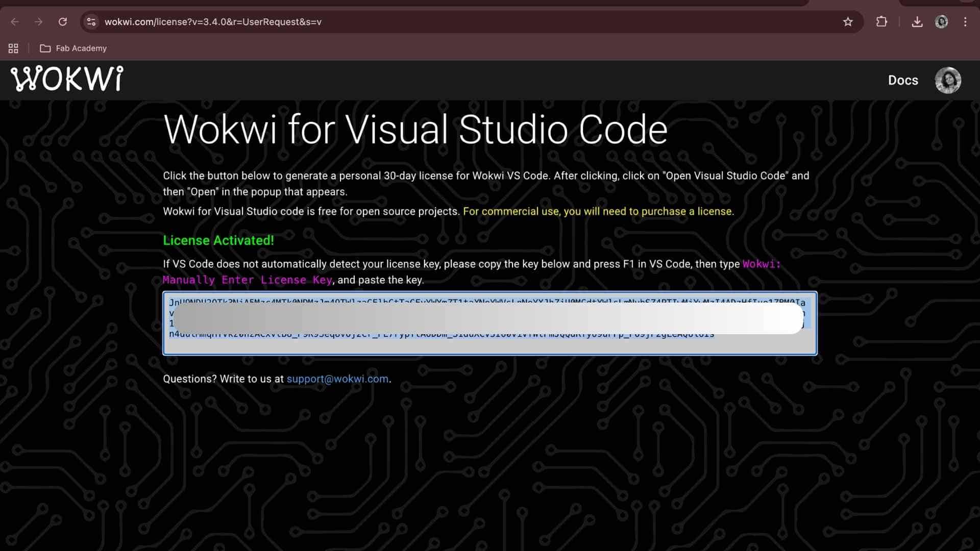Click inside the license key text box
This screenshot has width=980, height=551.
tap(489, 344)
